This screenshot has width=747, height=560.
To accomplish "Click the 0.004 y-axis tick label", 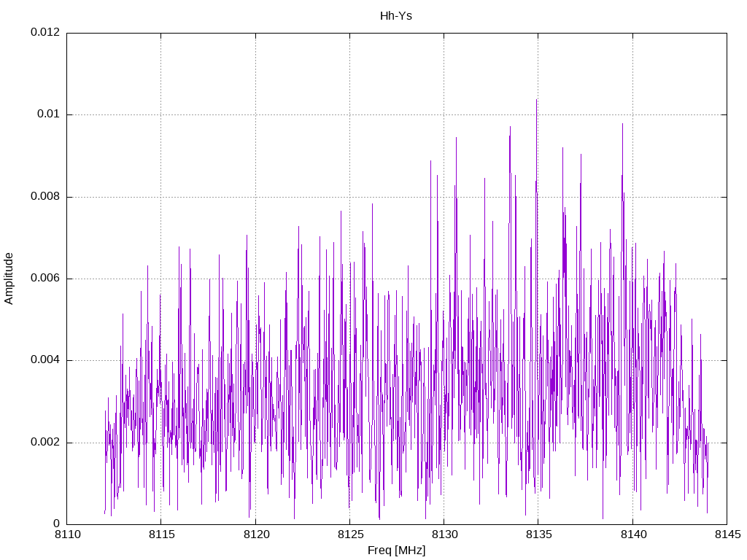I will tap(45, 360).
